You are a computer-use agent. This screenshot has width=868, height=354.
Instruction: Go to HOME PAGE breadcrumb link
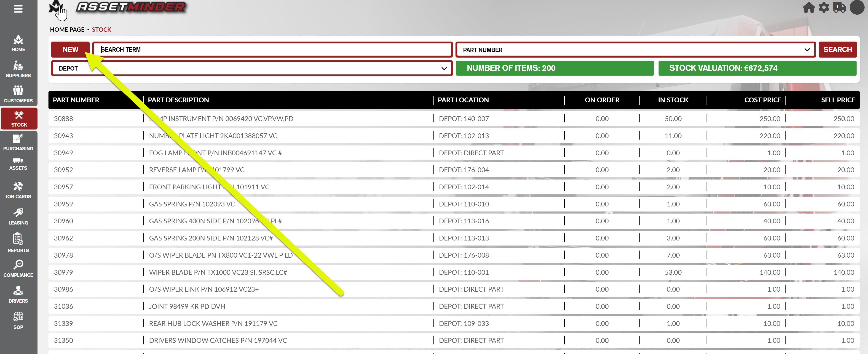coord(67,30)
